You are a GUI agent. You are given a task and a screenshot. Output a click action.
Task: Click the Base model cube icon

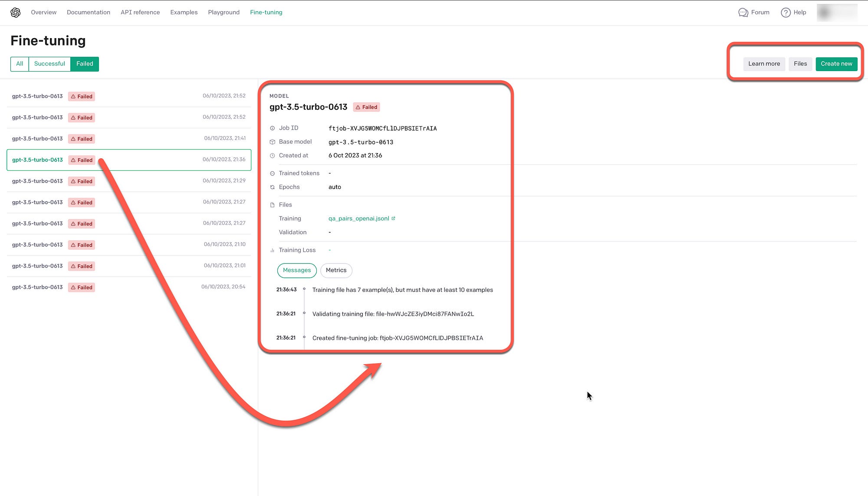[273, 142]
